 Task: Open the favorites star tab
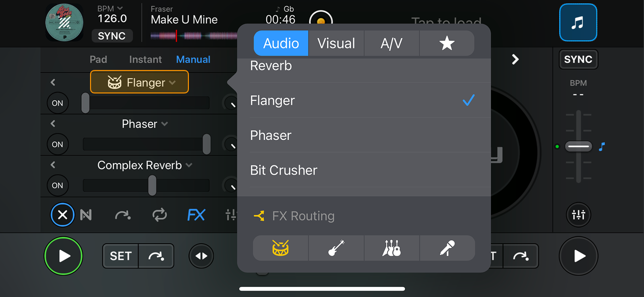446,43
